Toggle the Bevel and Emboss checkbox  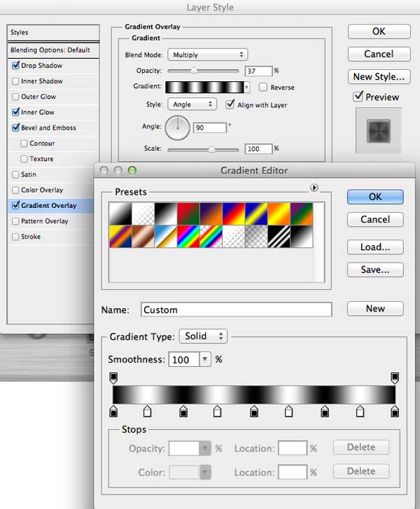point(15,127)
